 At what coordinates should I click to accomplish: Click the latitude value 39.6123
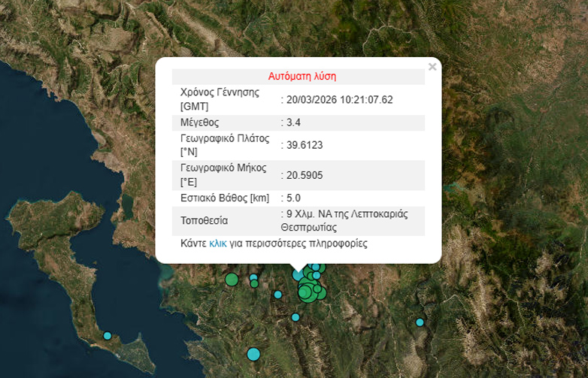[305, 145]
